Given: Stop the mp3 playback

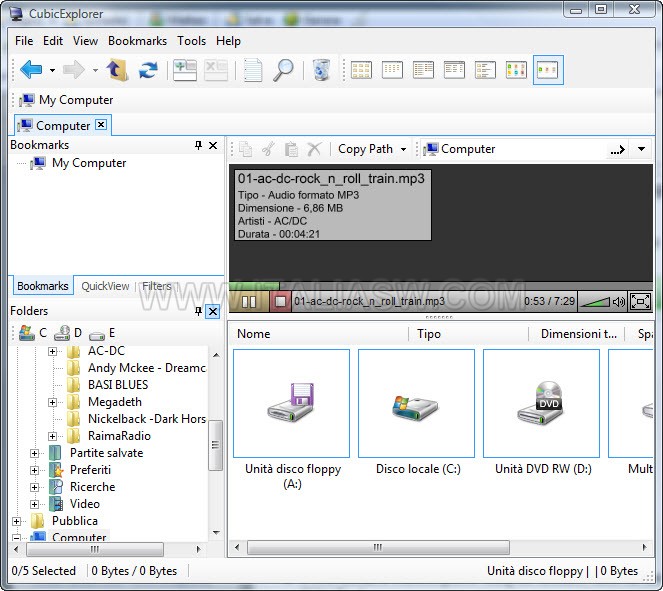Looking at the screenshot, I should (x=280, y=302).
